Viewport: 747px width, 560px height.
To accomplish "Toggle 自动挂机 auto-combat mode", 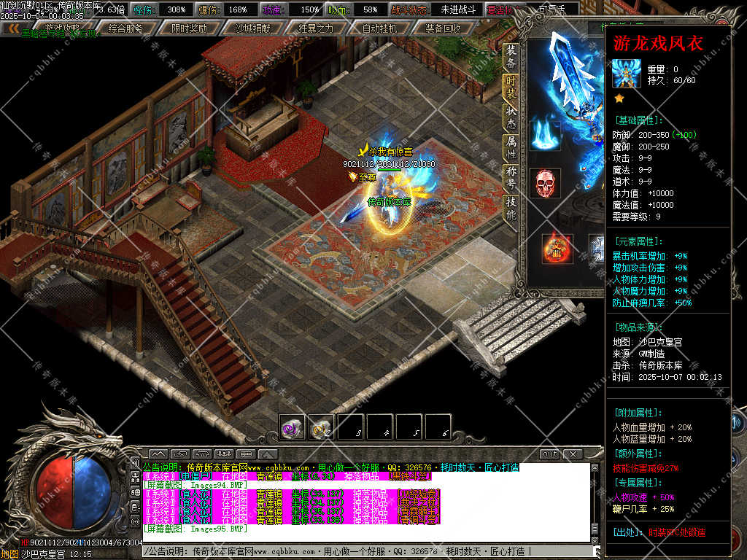I will coord(379,28).
